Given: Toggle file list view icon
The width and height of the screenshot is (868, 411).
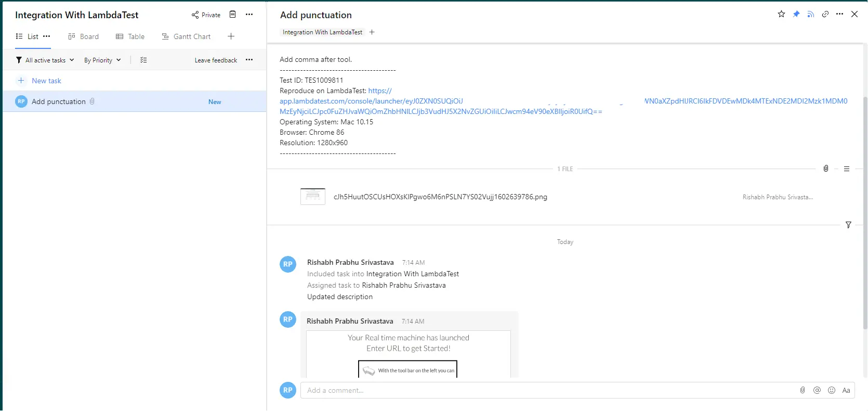Looking at the screenshot, I should pyautogui.click(x=847, y=169).
